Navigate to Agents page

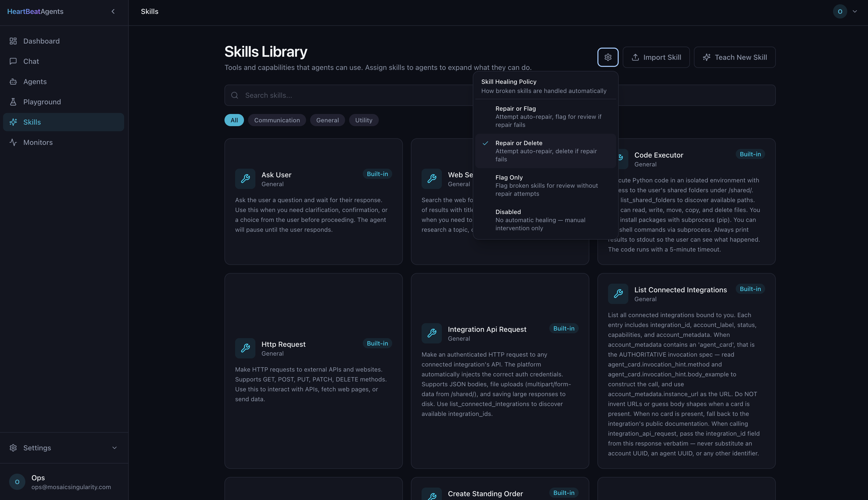click(64, 82)
